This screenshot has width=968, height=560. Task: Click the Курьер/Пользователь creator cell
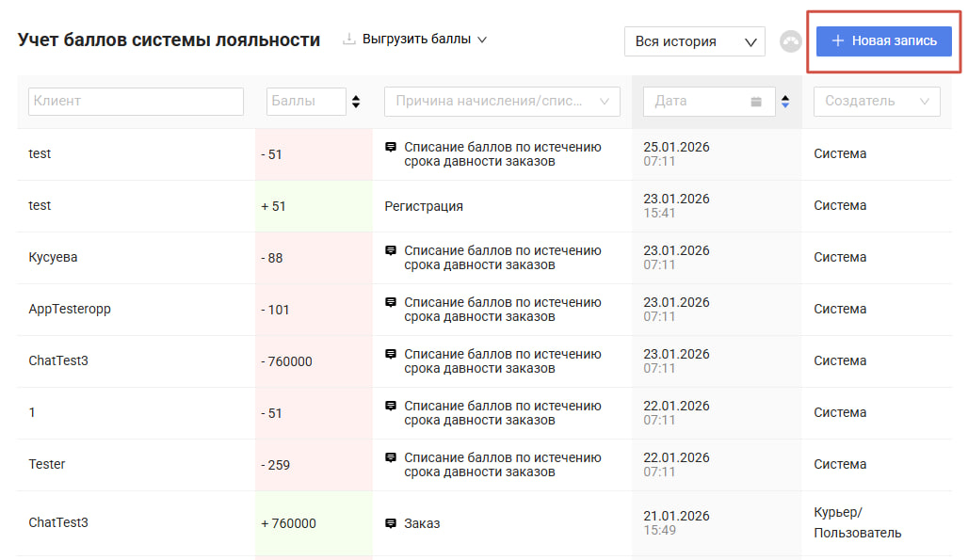coord(857,522)
